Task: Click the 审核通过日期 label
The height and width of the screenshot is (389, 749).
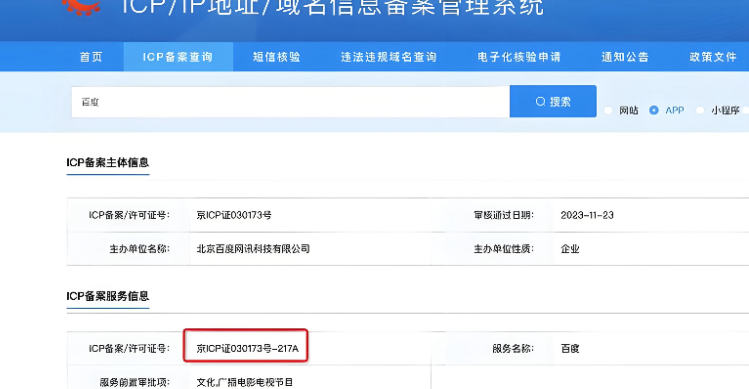Action: 503,215
